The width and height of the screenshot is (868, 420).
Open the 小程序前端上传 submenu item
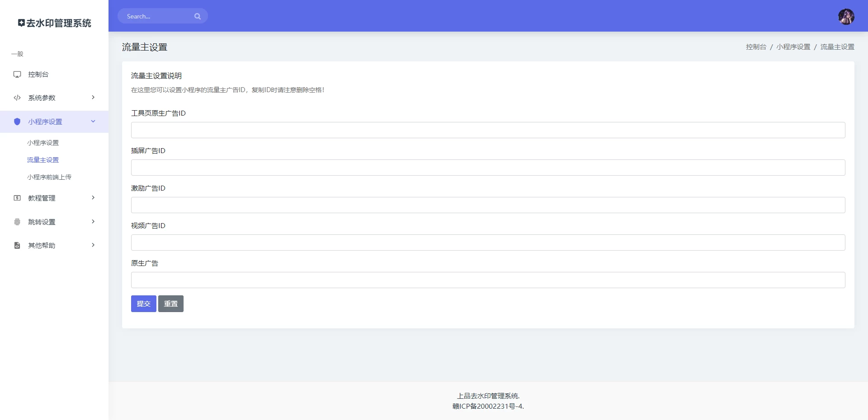coord(49,177)
